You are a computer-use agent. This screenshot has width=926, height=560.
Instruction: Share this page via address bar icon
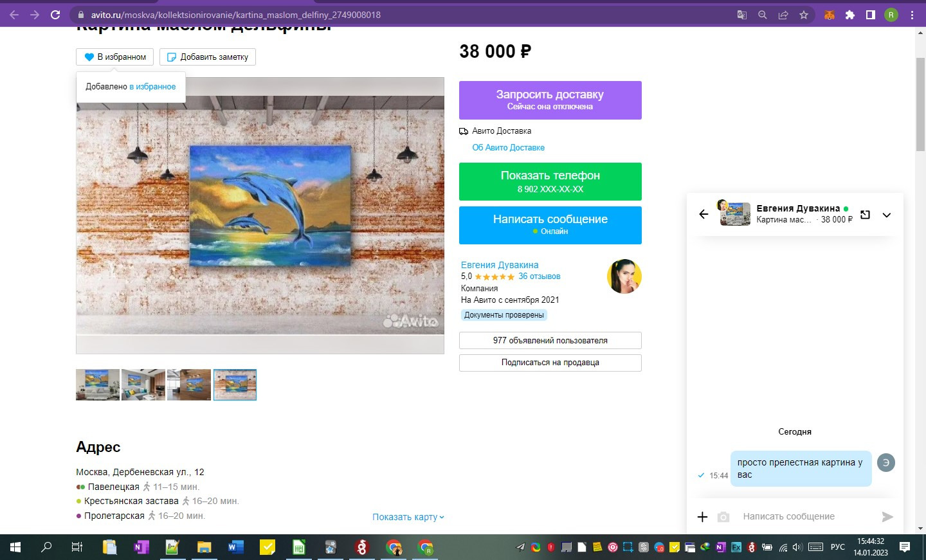pyautogui.click(x=783, y=14)
